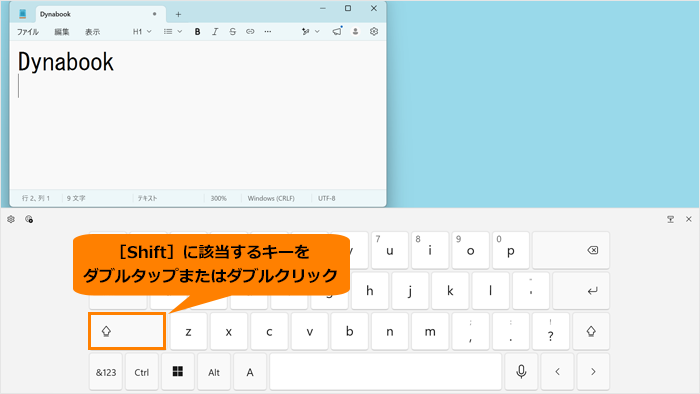Tap the x key
The image size is (700, 394).
point(229,332)
